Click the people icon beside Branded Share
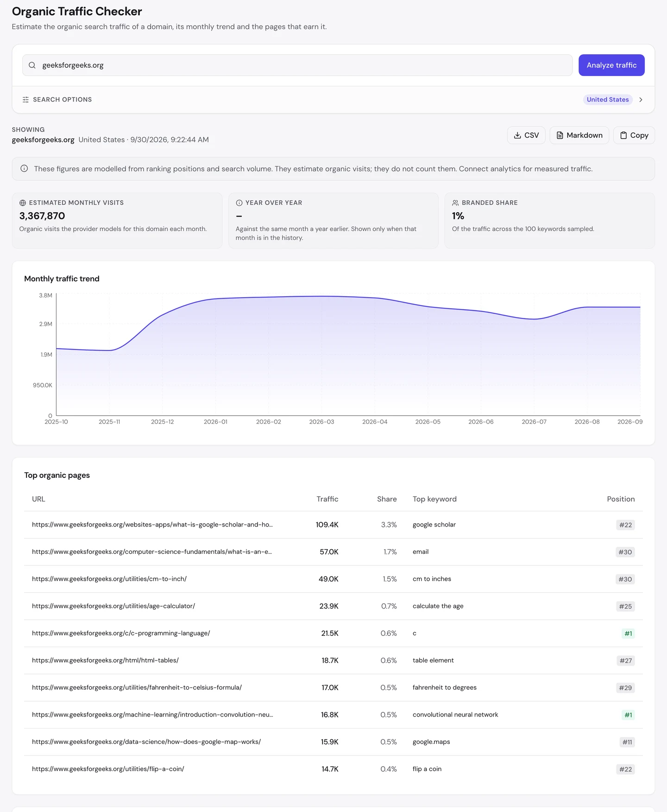 pyautogui.click(x=455, y=203)
